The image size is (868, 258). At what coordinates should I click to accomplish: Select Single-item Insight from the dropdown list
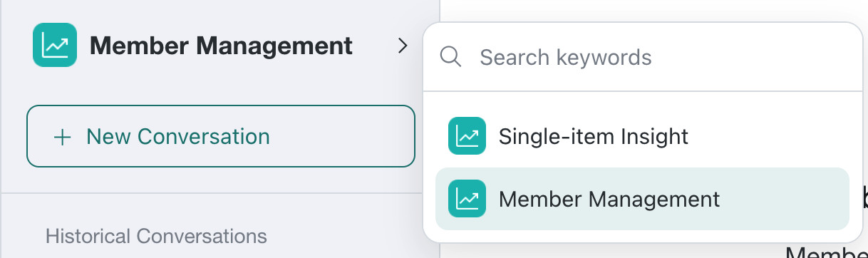pos(642,135)
